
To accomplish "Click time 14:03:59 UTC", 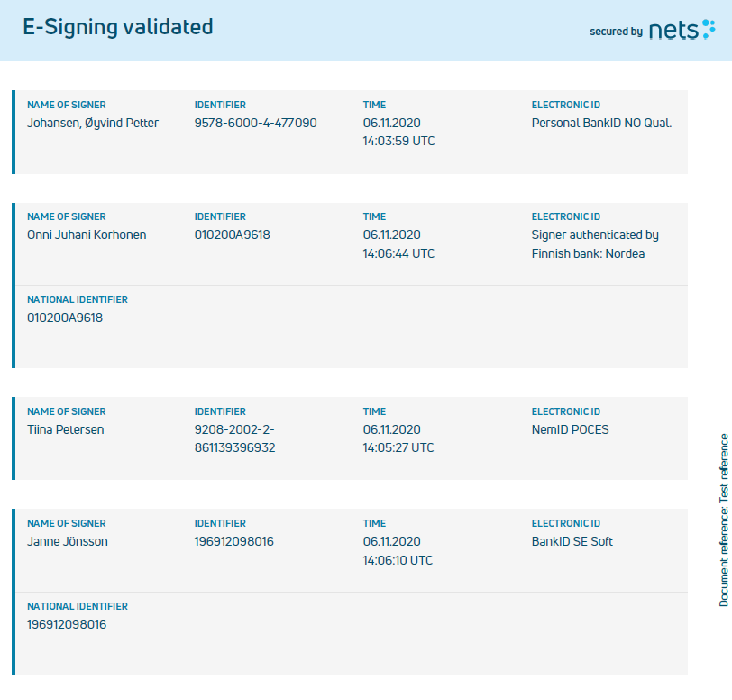I will (398, 141).
